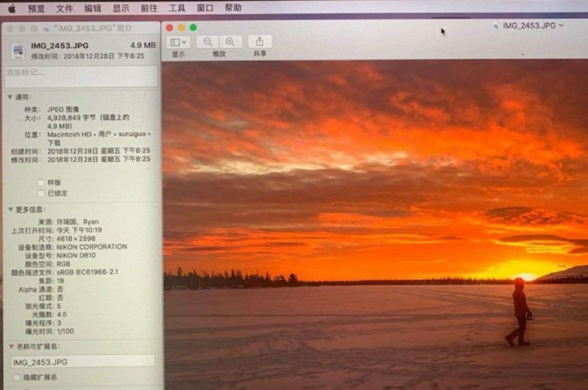Click the JPEG 图像 kind value
The image size is (588, 390).
(63, 109)
